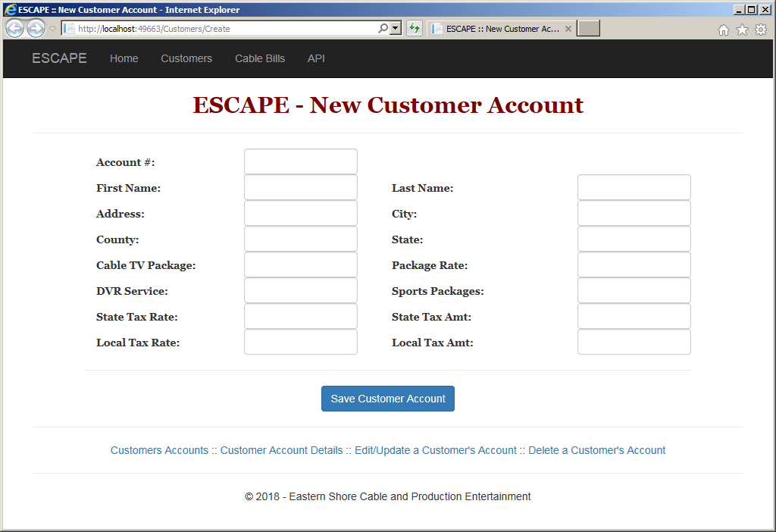Viewport: 776px width, 532px height.
Task: Open Favorites star icon
Action: coord(742,30)
